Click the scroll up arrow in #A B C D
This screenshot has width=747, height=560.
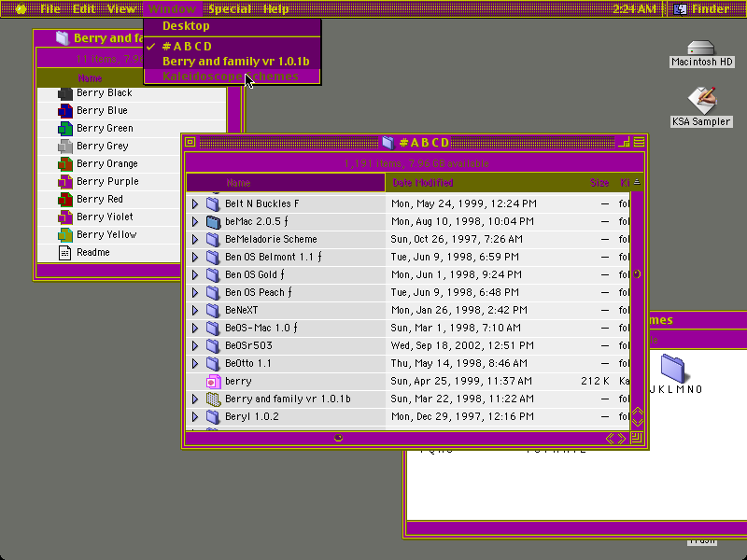[637, 412]
